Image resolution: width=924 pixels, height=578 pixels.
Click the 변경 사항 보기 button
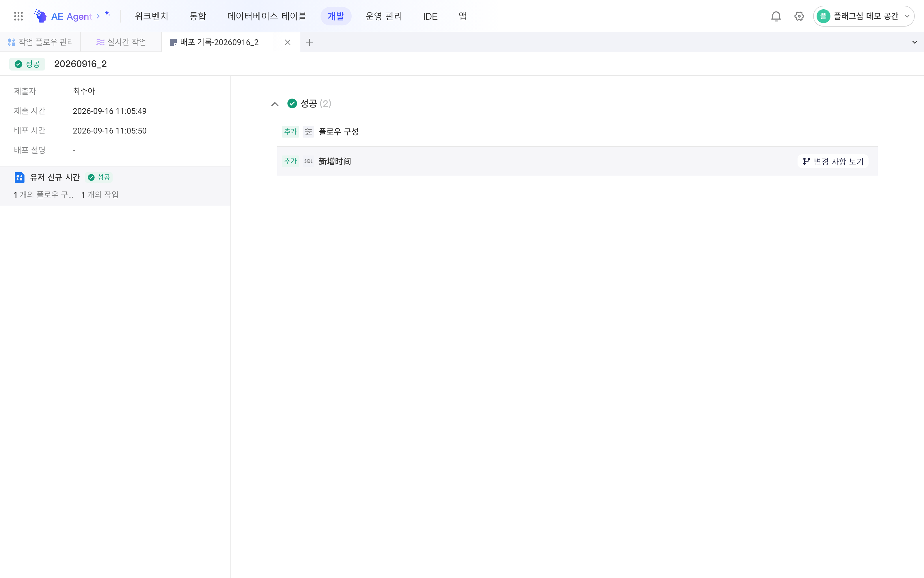pyautogui.click(x=833, y=161)
